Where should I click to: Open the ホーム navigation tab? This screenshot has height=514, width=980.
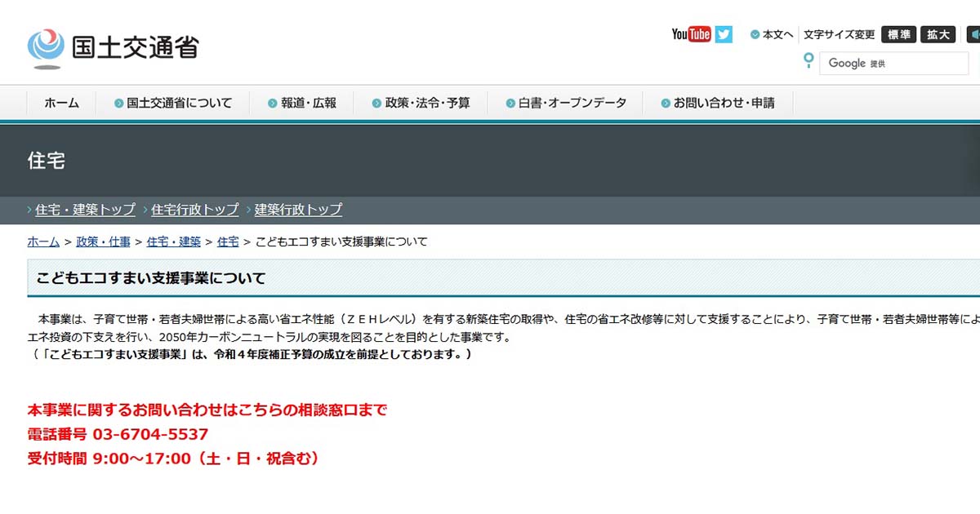[61, 103]
